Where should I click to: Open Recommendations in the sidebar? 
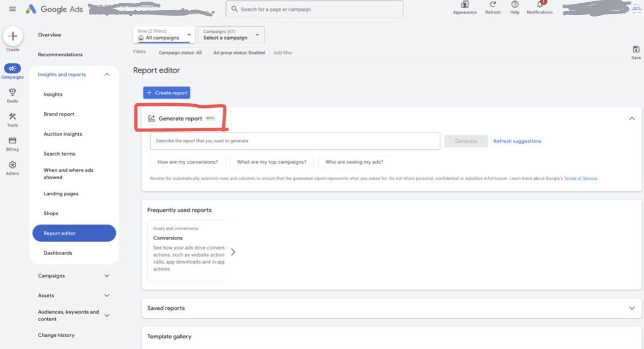coord(60,55)
